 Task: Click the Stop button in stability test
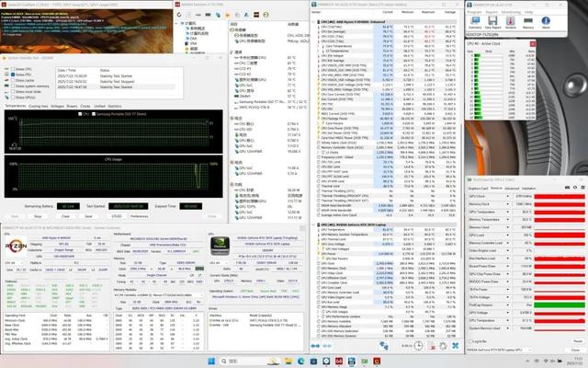[x=38, y=217]
